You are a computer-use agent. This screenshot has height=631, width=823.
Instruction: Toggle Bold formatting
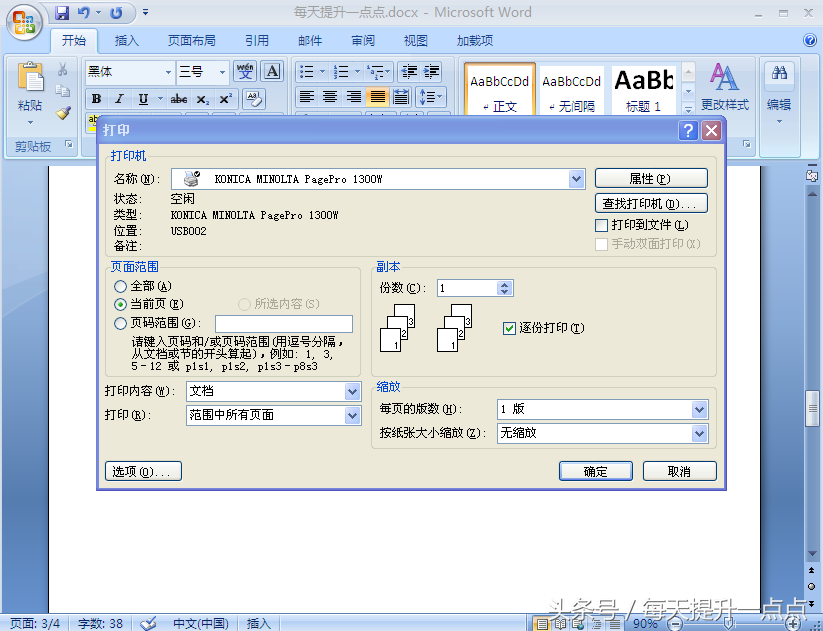tap(97, 99)
